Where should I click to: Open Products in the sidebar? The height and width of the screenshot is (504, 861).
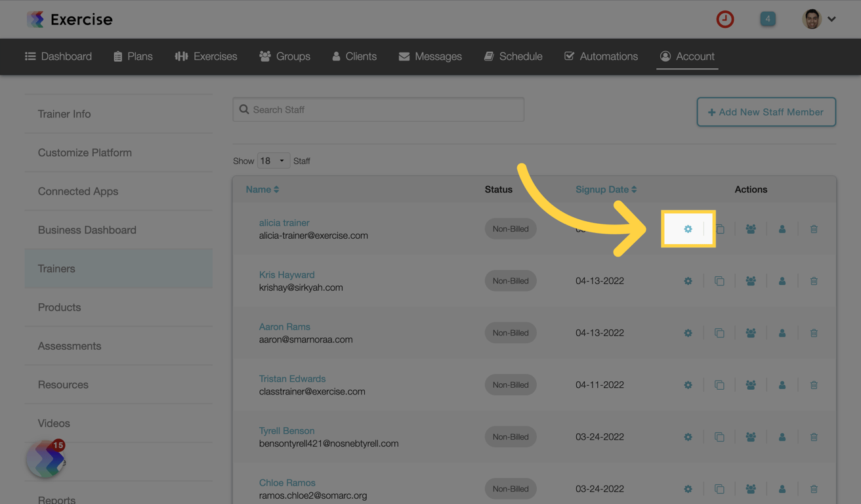point(119,307)
